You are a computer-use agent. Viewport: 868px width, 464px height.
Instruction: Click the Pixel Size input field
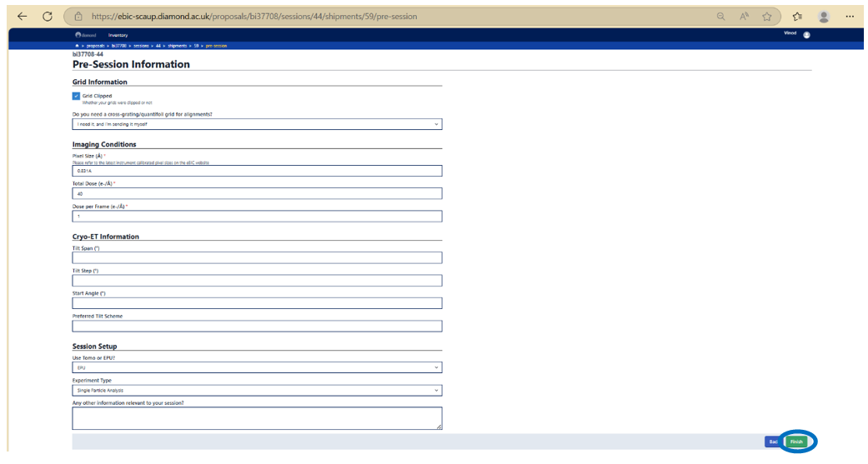tap(257, 171)
